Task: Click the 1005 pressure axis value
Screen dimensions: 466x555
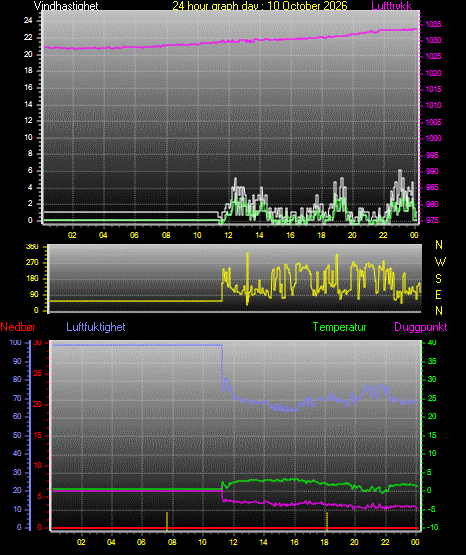Action: [x=433, y=122]
